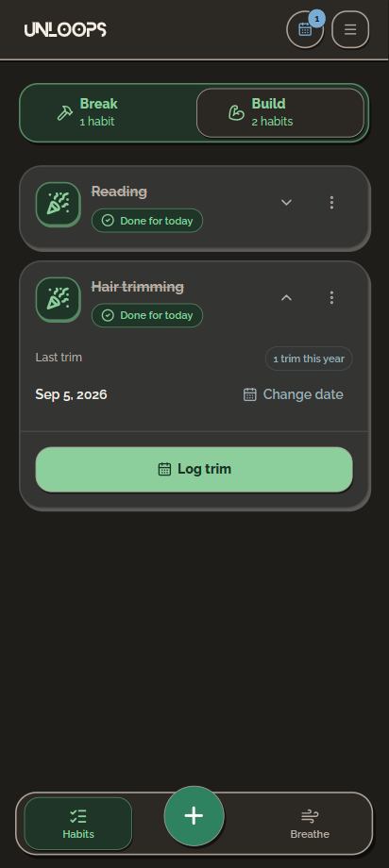Click the party popper icon for Hair trimming

(x=59, y=299)
